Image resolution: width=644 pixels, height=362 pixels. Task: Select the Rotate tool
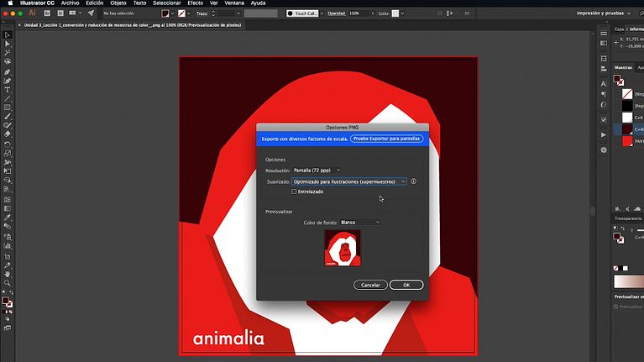tap(7, 144)
